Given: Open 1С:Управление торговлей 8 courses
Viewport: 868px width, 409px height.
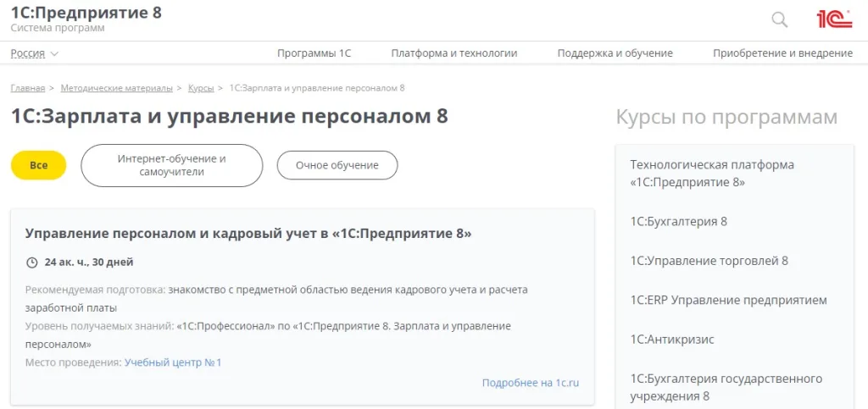Looking at the screenshot, I should (x=709, y=261).
